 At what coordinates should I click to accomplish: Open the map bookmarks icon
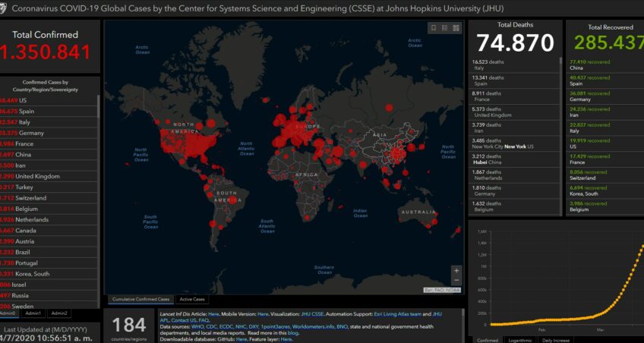point(434,28)
